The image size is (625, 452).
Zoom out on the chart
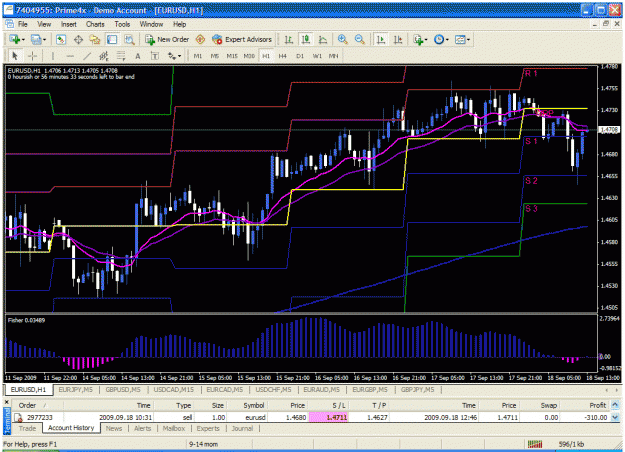pyautogui.click(x=359, y=39)
